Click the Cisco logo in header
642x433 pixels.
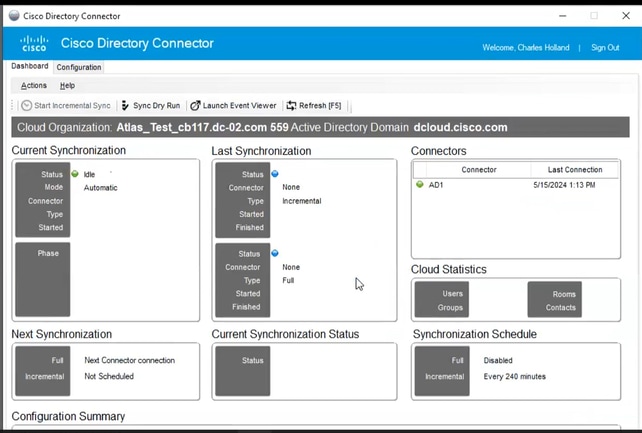coord(34,43)
